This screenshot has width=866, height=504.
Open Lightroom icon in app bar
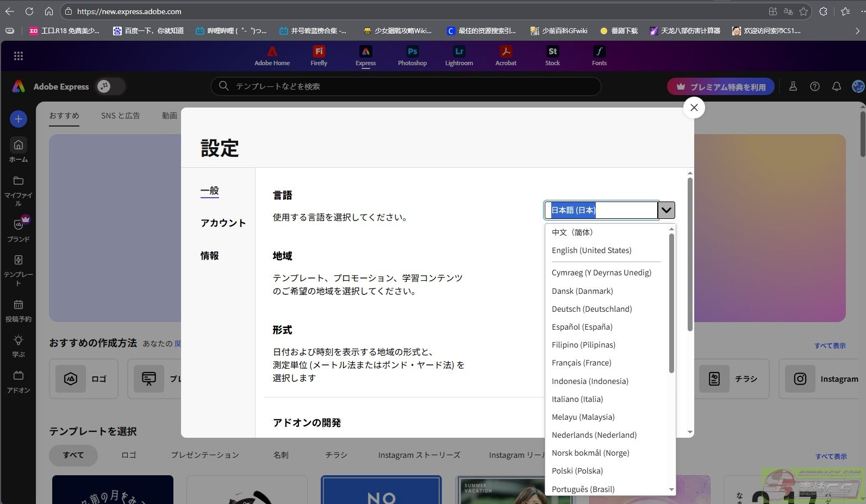pyautogui.click(x=459, y=55)
